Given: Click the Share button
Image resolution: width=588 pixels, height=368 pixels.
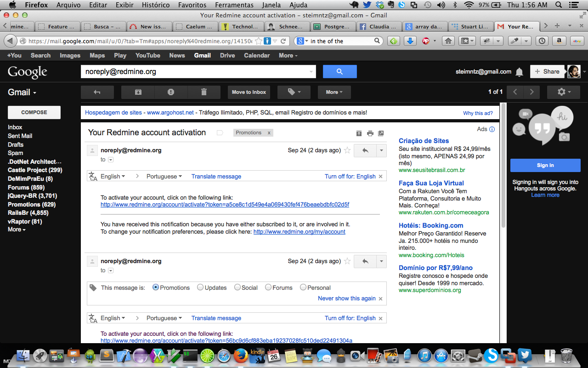Looking at the screenshot, I should 547,72.
